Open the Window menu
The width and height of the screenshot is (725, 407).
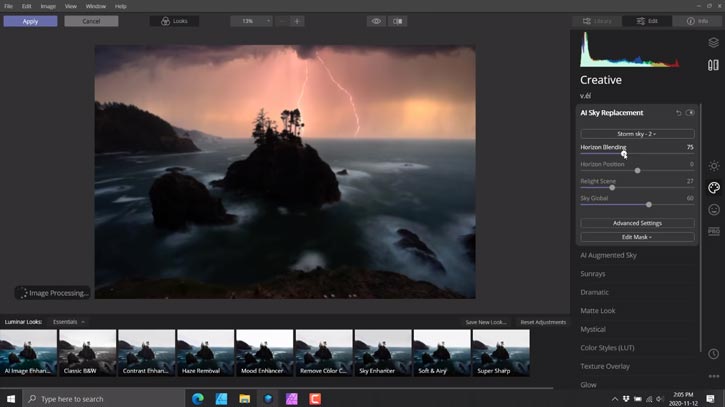point(96,6)
